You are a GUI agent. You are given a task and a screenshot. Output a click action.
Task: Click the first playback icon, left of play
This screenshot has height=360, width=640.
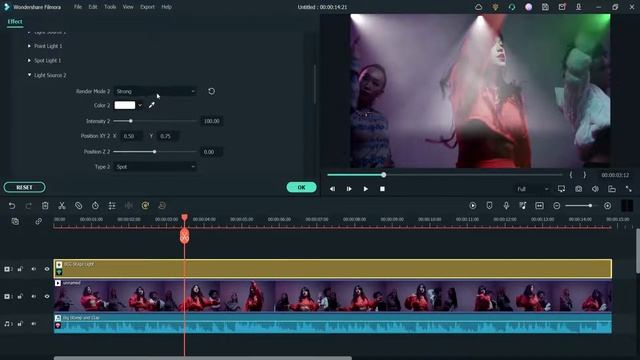coord(332,189)
